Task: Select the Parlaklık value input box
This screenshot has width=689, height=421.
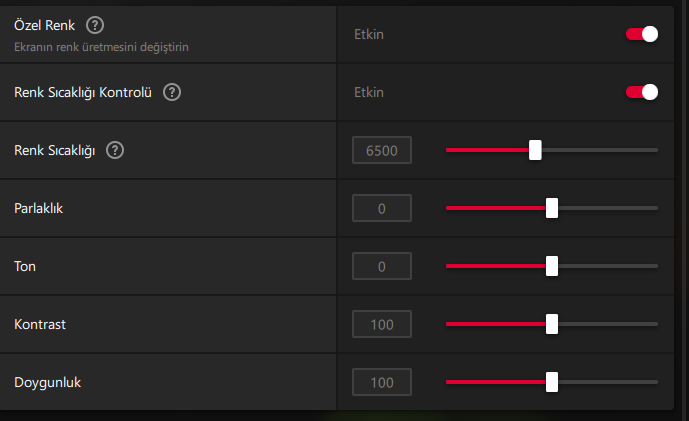Action: point(381,209)
